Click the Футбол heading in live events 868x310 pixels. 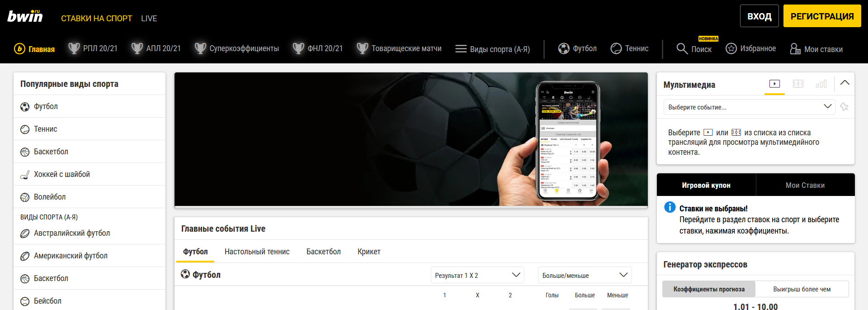click(x=207, y=275)
